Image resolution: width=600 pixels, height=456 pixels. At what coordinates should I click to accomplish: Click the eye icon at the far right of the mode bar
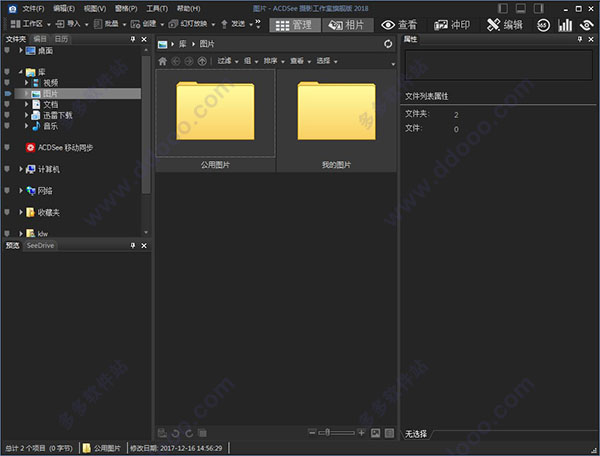(x=586, y=25)
